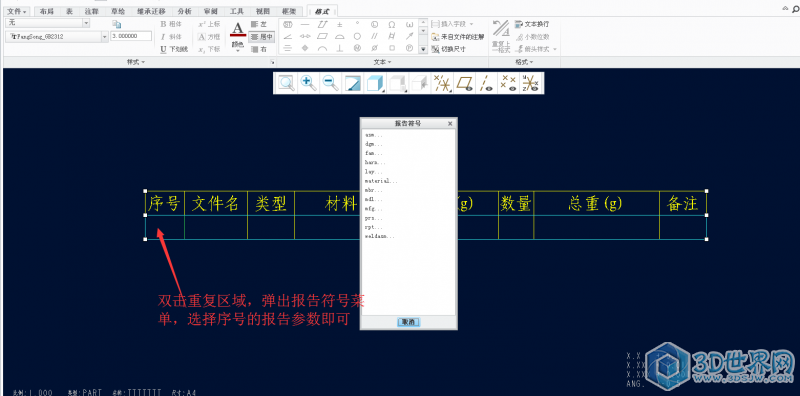This screenshot has height=396, width=800.
Task: Switch to the 分析 tab
Action: coord(185,11)
